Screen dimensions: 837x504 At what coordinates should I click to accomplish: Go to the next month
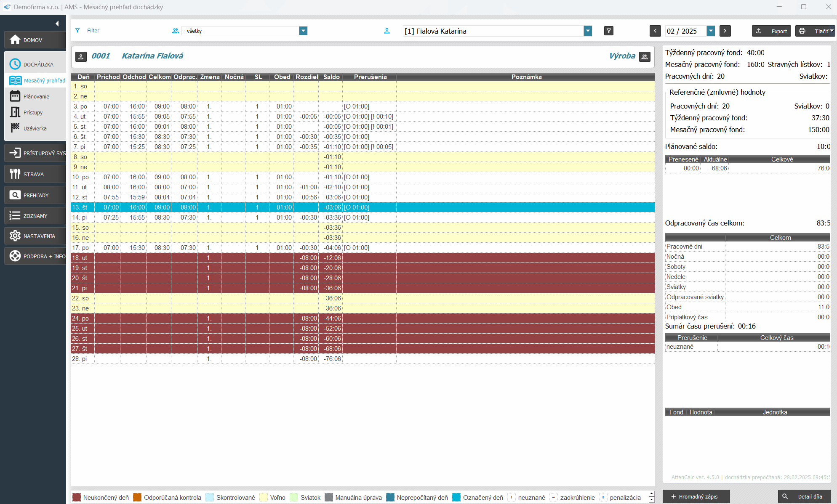click(725, 31)
